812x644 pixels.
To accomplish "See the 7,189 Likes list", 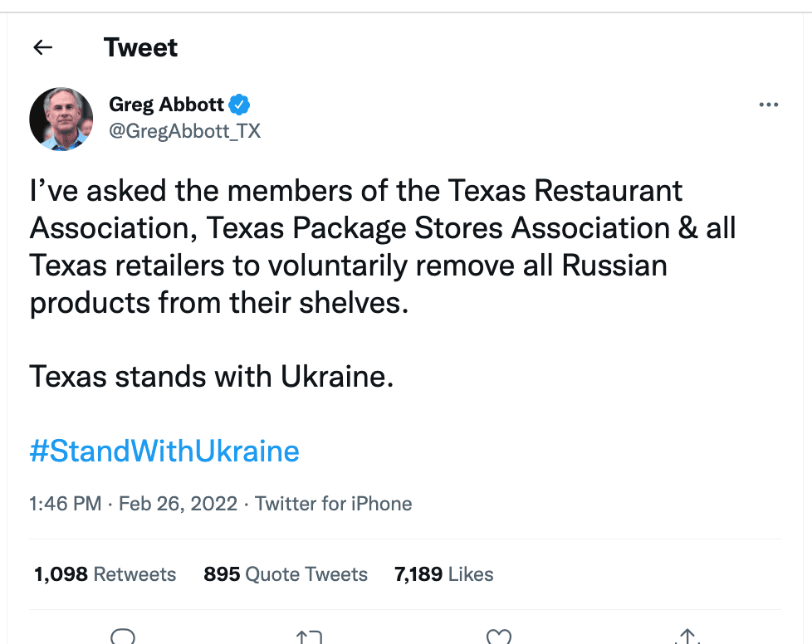I will click(443, 573).
